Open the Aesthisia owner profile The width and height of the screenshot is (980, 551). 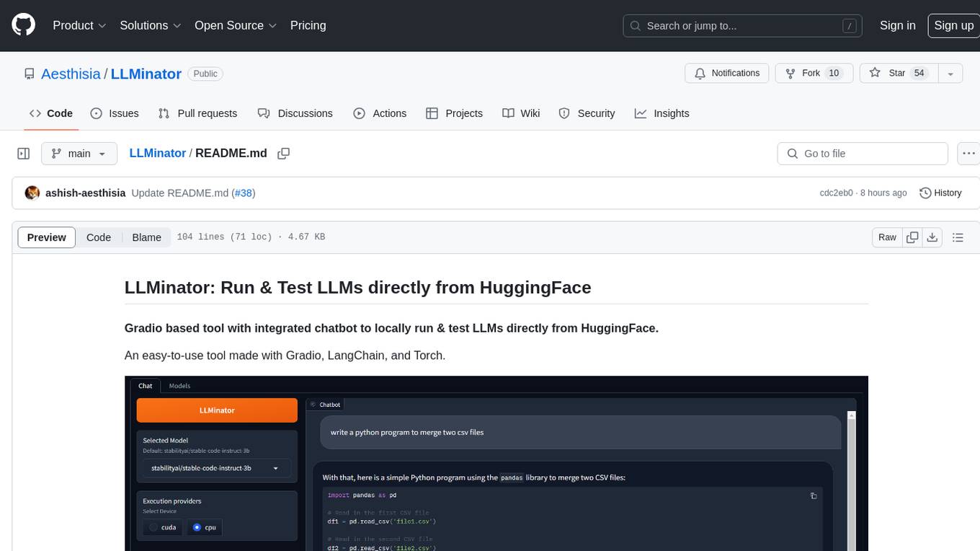71,74
